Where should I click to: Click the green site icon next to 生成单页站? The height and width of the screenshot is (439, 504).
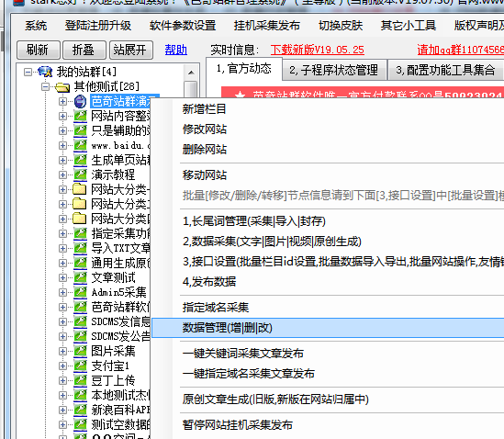[x=80, y=160]
